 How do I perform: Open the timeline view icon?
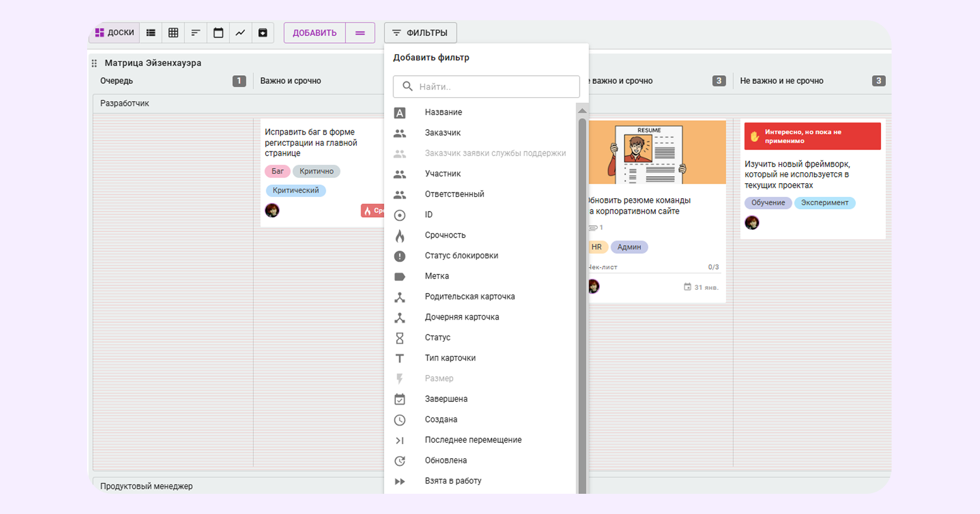coord(196,33)
